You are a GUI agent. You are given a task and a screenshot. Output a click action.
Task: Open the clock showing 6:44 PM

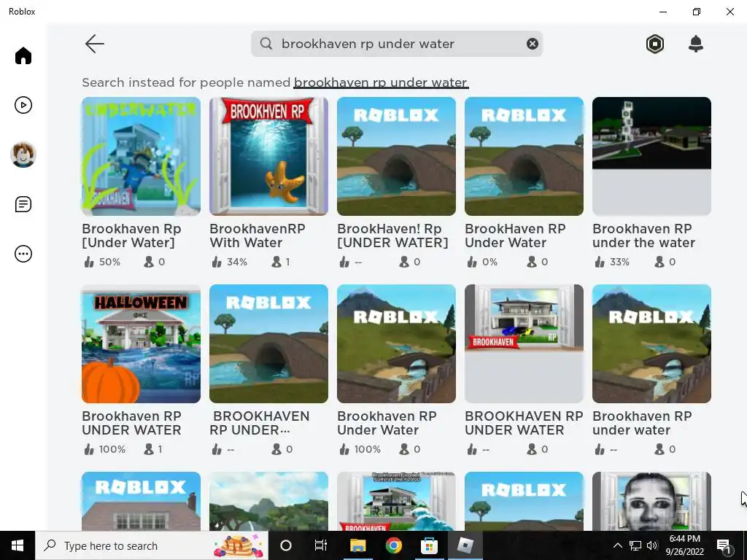(684, 545)
